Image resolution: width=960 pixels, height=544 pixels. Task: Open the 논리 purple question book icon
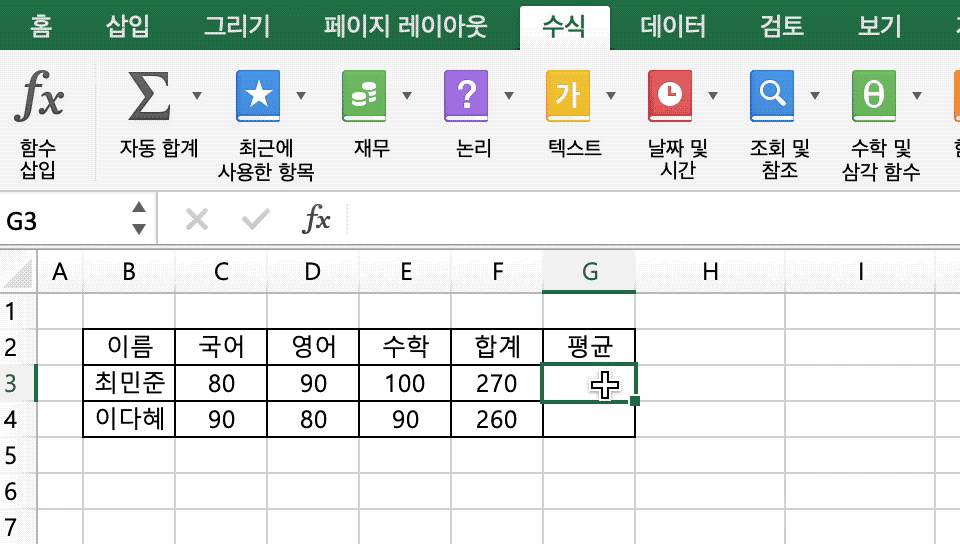[x=466, y=95]
